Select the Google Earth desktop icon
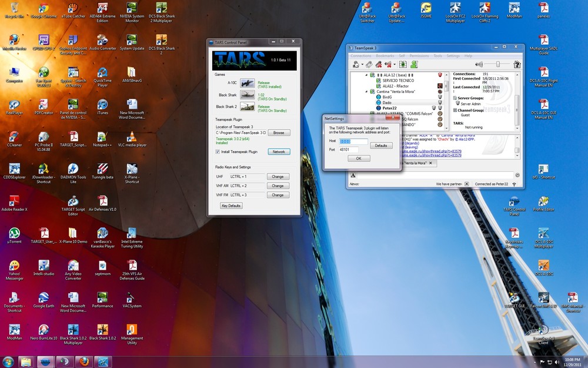588x368 pixels. point(44,297)
